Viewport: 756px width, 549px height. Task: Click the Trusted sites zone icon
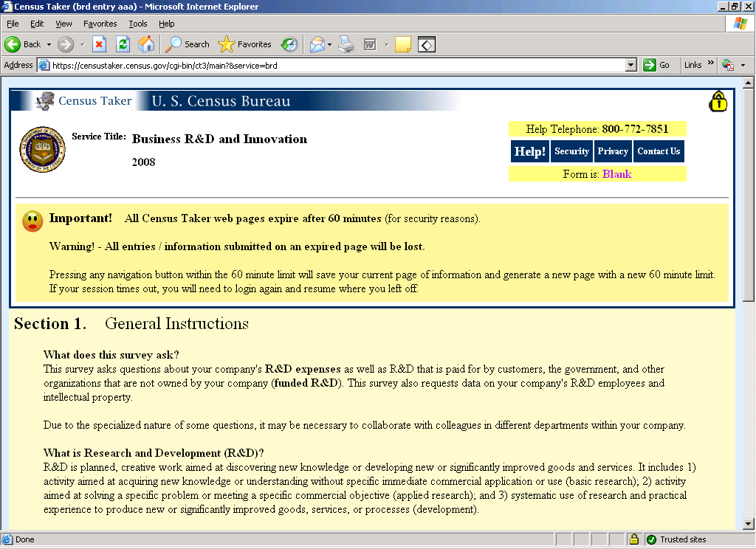(651, 539)
